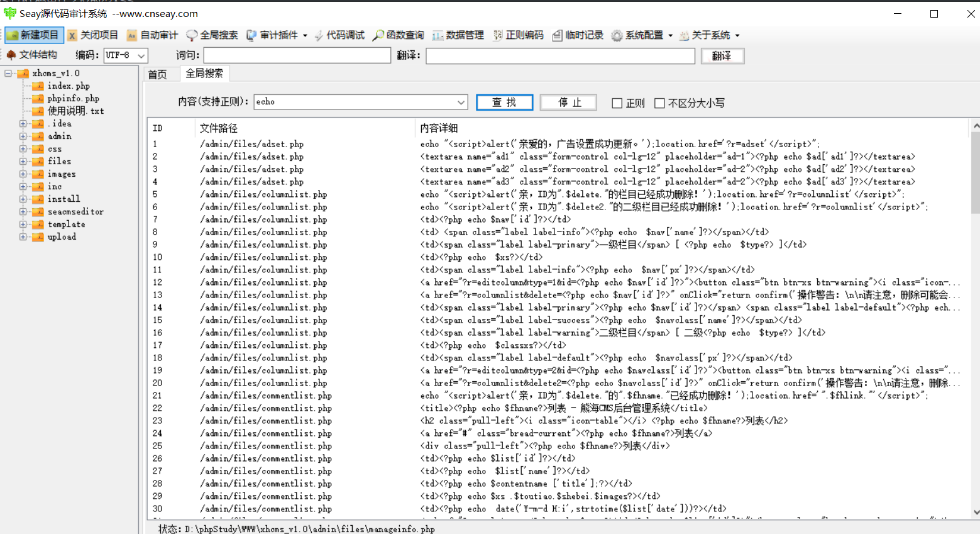Focus the 翻译 output field
Image resolution: width=980 pixels, height=534 pixels.
(560, 56)
